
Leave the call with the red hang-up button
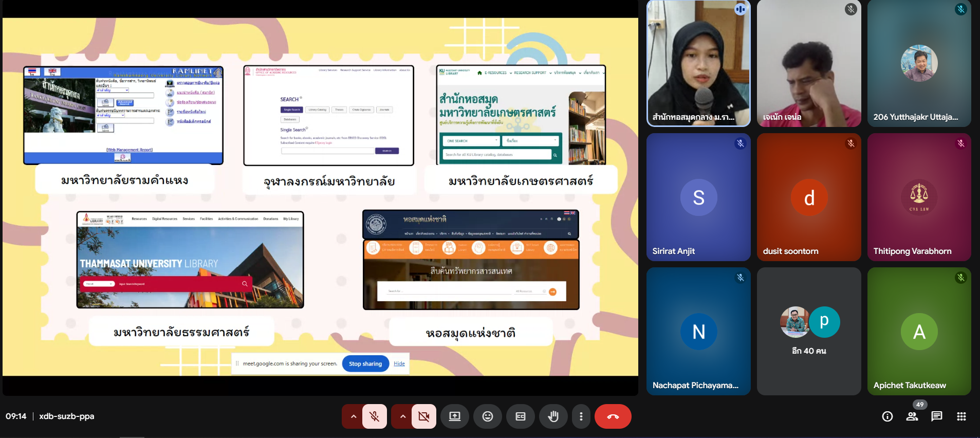pyautogui.click(x=613, y=416)
